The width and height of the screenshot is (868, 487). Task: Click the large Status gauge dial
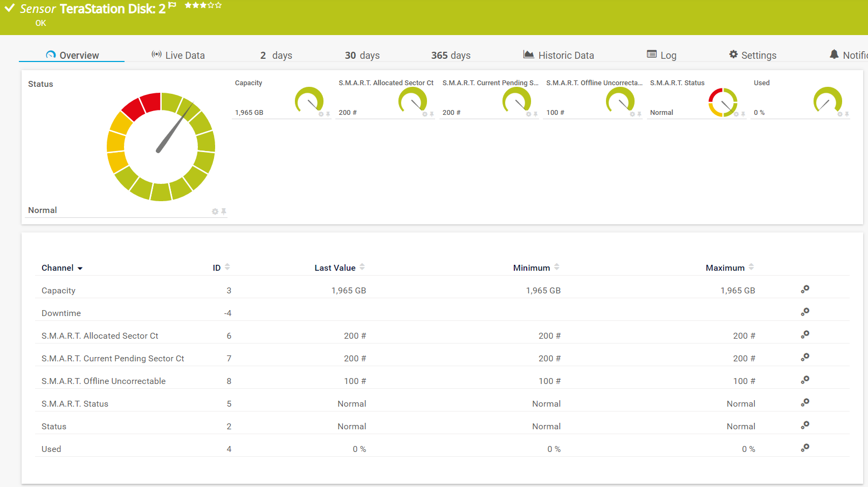(161, 146)
